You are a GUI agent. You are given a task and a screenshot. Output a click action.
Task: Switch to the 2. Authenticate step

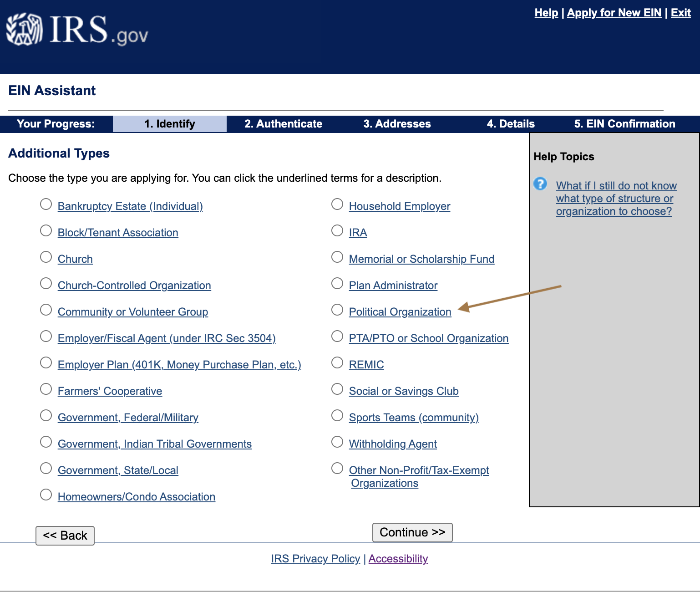pos(283,124)
